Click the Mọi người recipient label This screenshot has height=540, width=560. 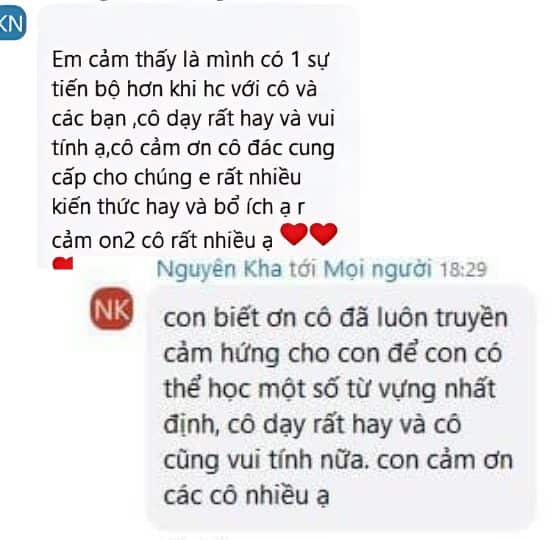click(378, 270)
